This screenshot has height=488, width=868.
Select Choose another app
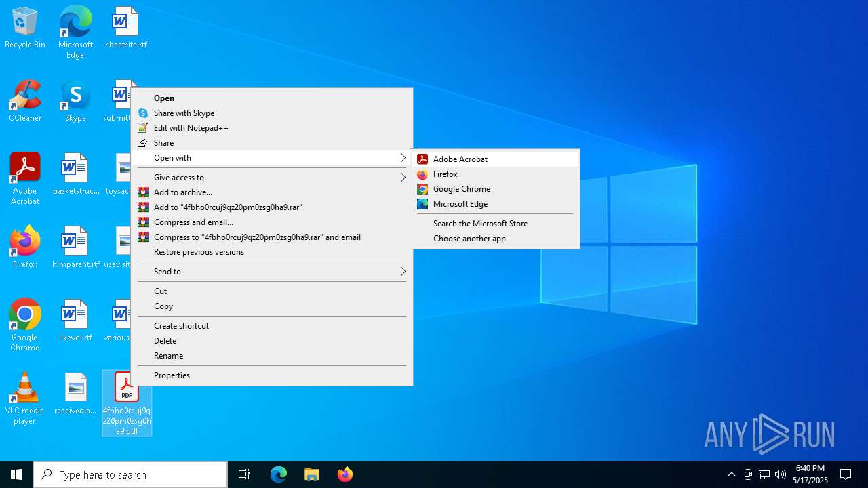pos(495,239)
